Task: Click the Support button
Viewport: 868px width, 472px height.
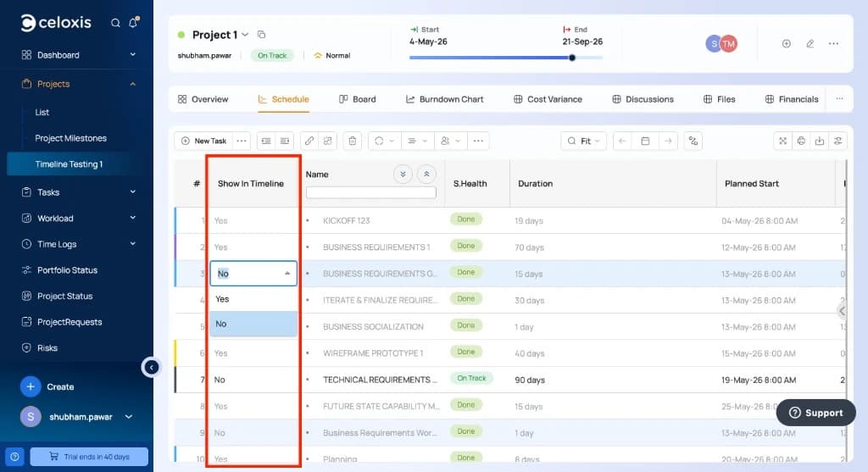Action: [x=816, y=413]
